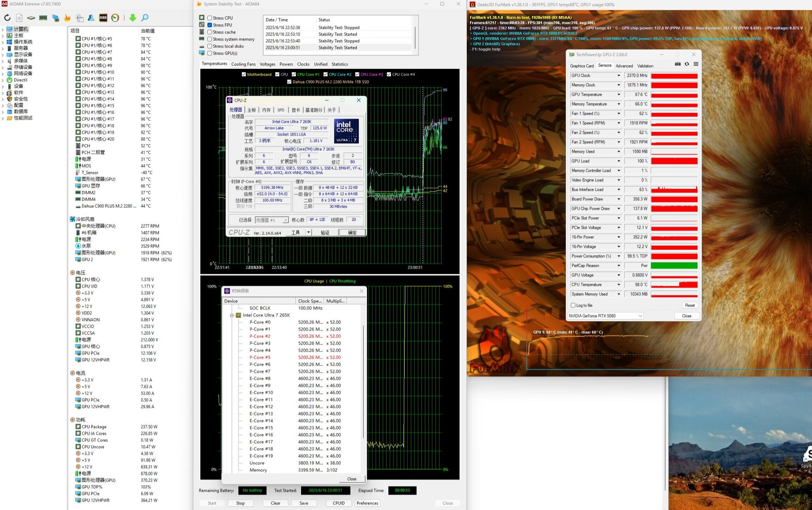Click the gauge sensor panel toolbar icon
Viewport: 812px width, 510px height.
pos(115,18)
